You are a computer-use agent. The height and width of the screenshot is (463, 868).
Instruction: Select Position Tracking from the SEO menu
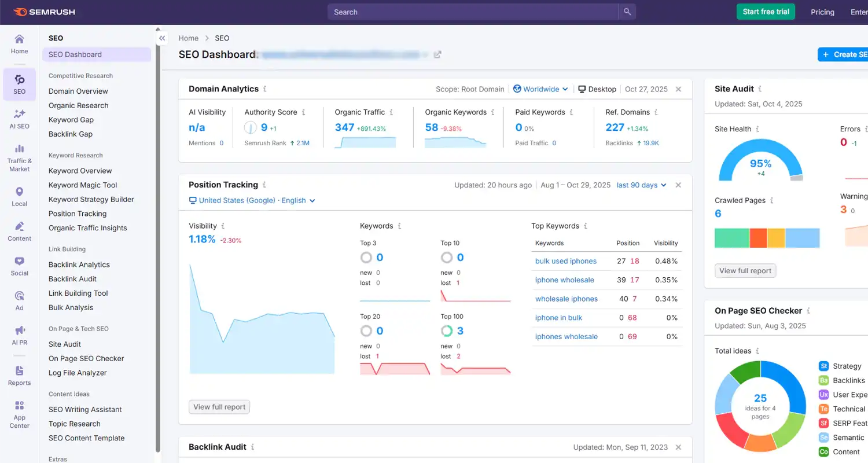pos(77,214)
